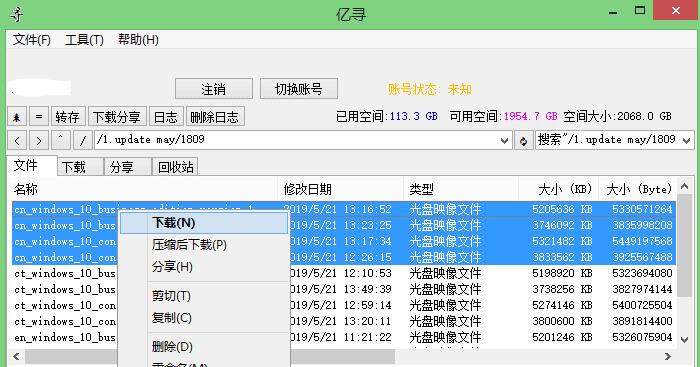Select the file row sized 5205636 KB

(344, 209)
